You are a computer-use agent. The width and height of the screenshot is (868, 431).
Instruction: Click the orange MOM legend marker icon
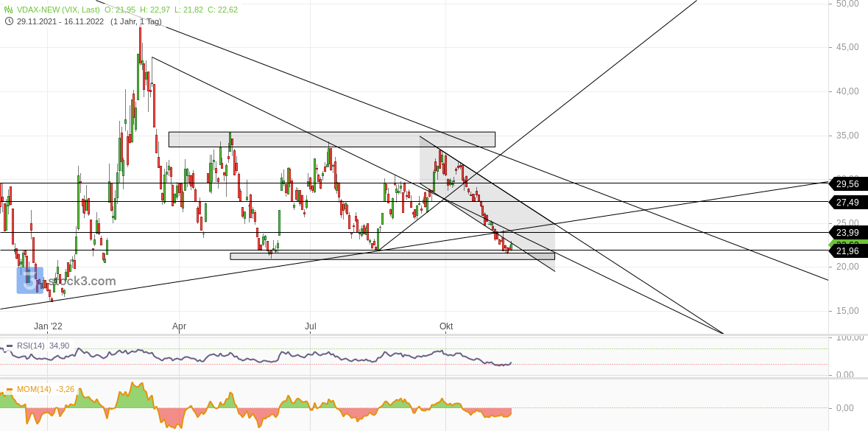9,389
